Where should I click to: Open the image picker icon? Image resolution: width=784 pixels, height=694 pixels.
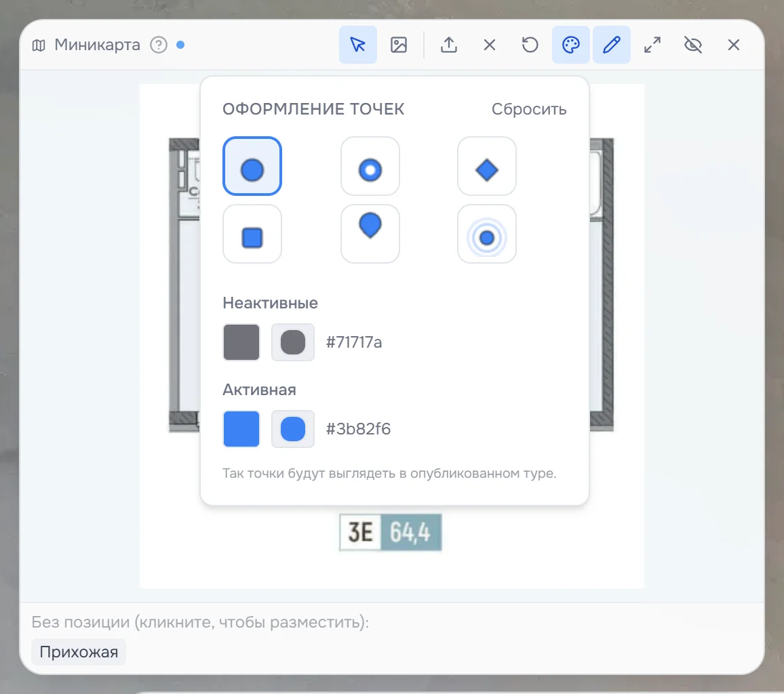tap(399, 45)
